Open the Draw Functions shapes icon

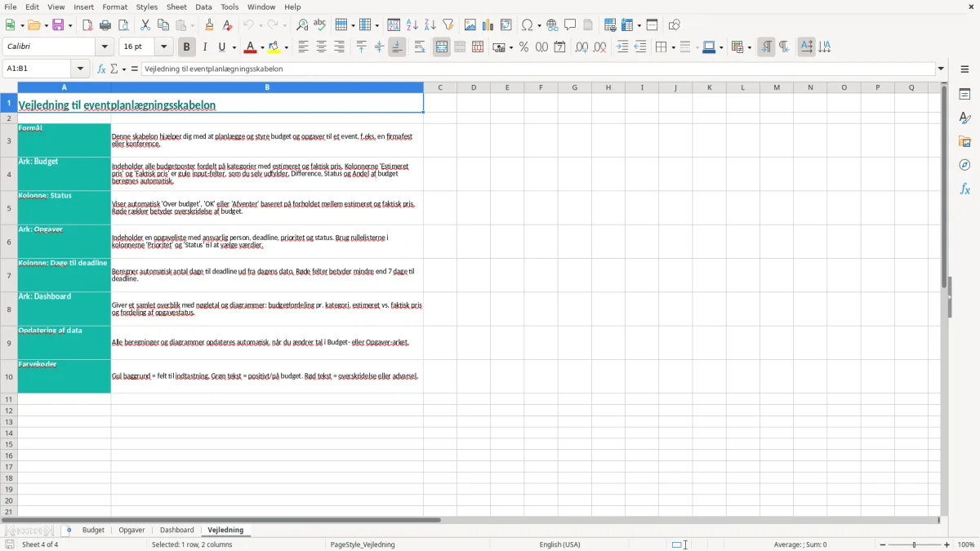point(675,25)
